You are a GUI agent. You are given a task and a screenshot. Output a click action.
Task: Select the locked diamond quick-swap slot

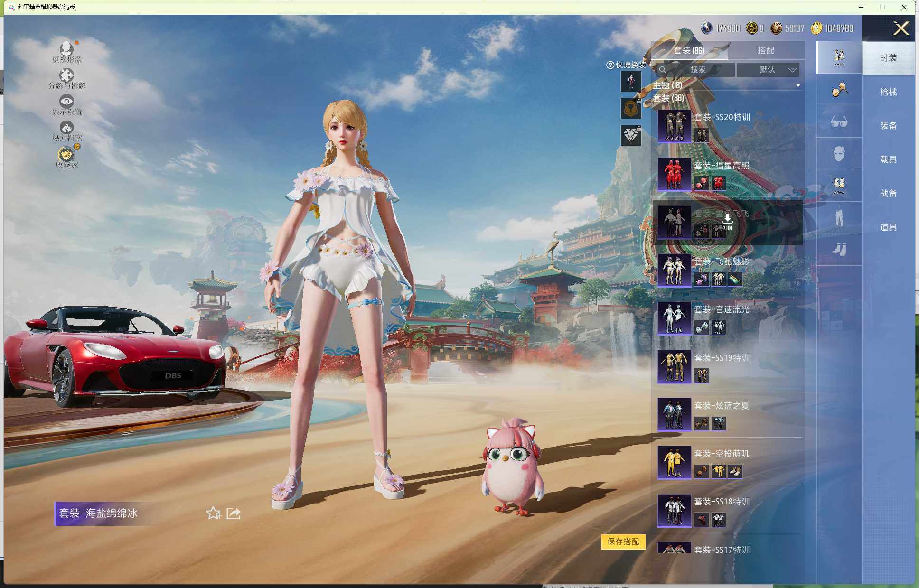point(631,136)
